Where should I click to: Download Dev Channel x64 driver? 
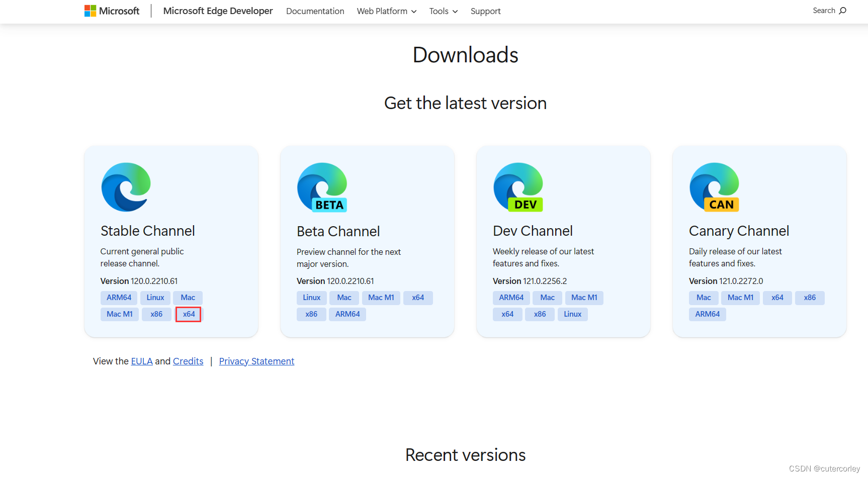coord(507,314)
